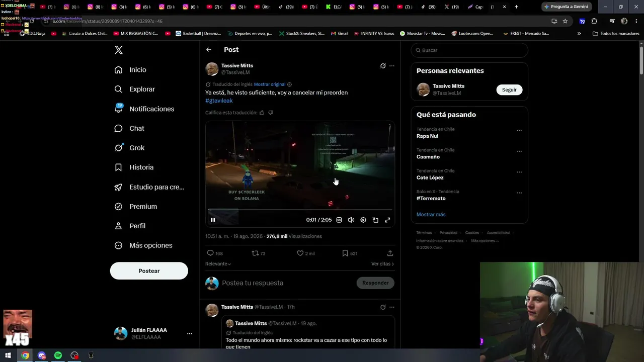The width and height of the screenshot is (644, 362).
Task: Open Discord from the taskbar
Action: 42,355
